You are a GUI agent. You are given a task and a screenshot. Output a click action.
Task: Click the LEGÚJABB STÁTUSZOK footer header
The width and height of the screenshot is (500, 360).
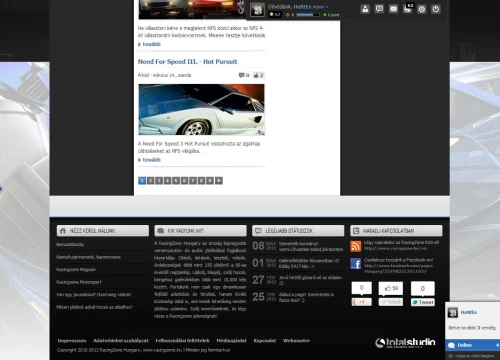[298, 231]
